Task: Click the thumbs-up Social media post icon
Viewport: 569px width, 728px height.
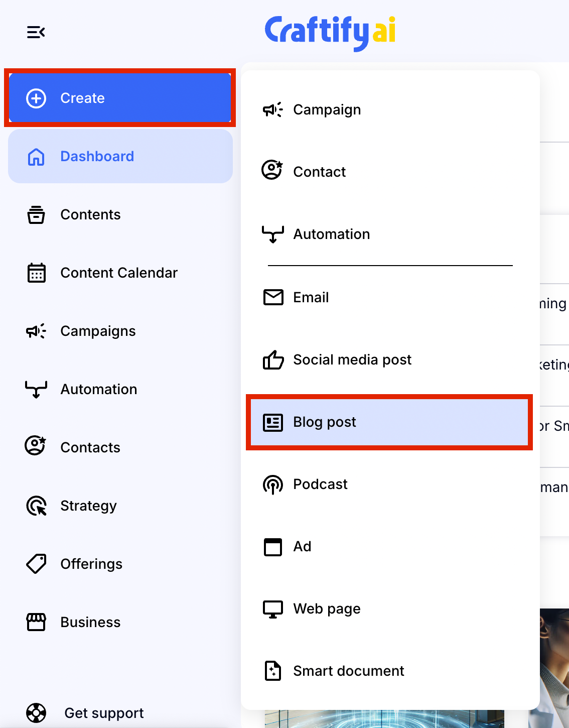Action: 273,359
